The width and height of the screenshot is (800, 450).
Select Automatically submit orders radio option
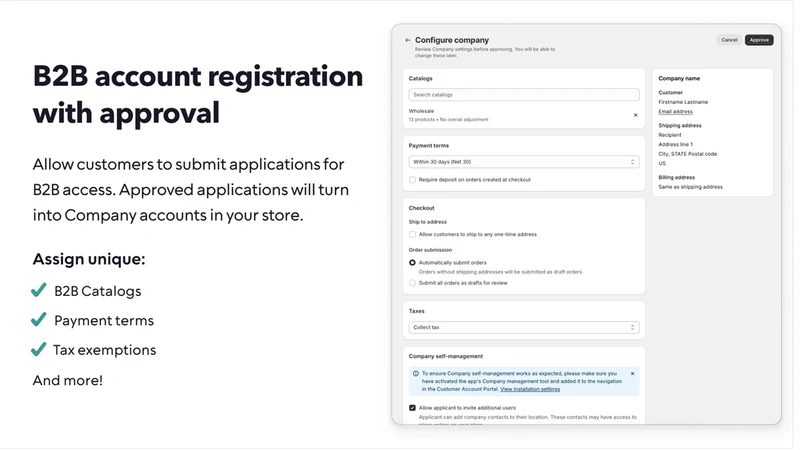(412, 263)
